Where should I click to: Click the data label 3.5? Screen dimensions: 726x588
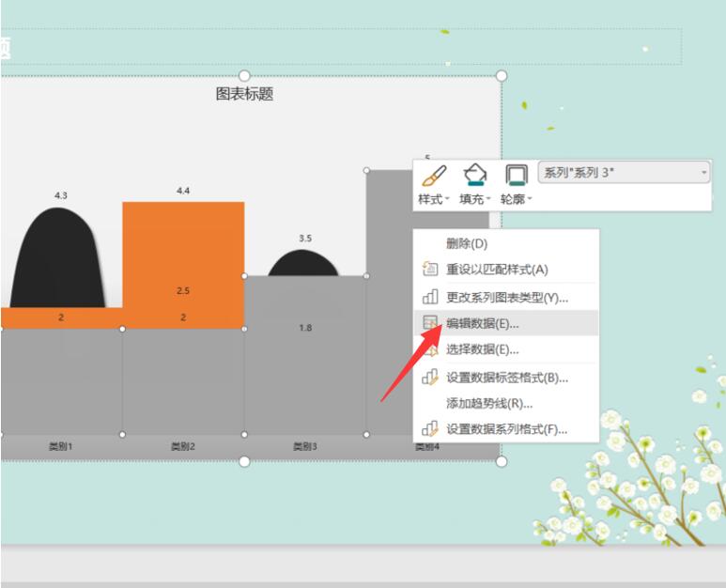(305, 239)
